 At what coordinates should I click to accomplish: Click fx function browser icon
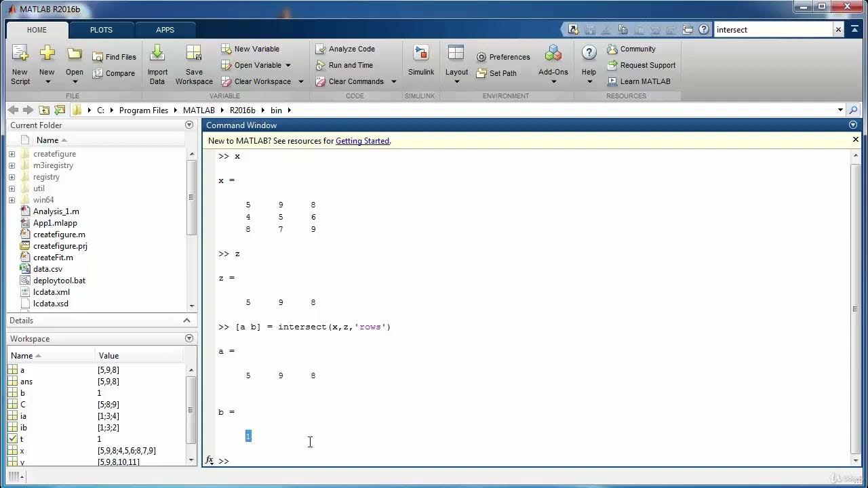pyautogui.click(x=210, y=460)
